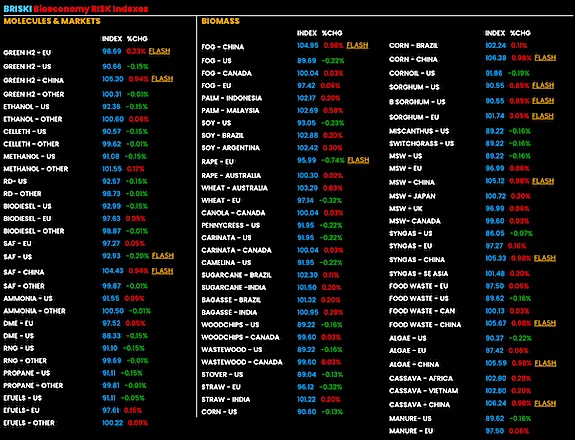Image resolution: width=575 pixels, height=440 pixels.
Task: Click the MISCANTHUS - US row label
Action: (419, 131)
